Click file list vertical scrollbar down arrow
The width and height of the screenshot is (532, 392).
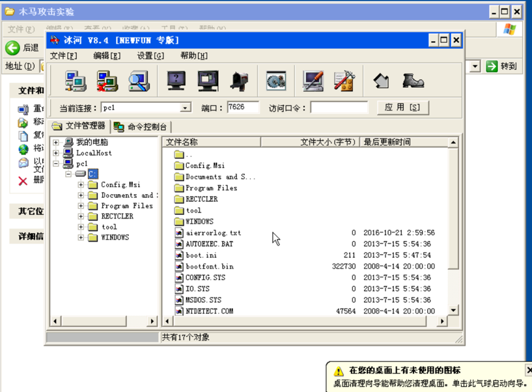(x=453, y=310)
